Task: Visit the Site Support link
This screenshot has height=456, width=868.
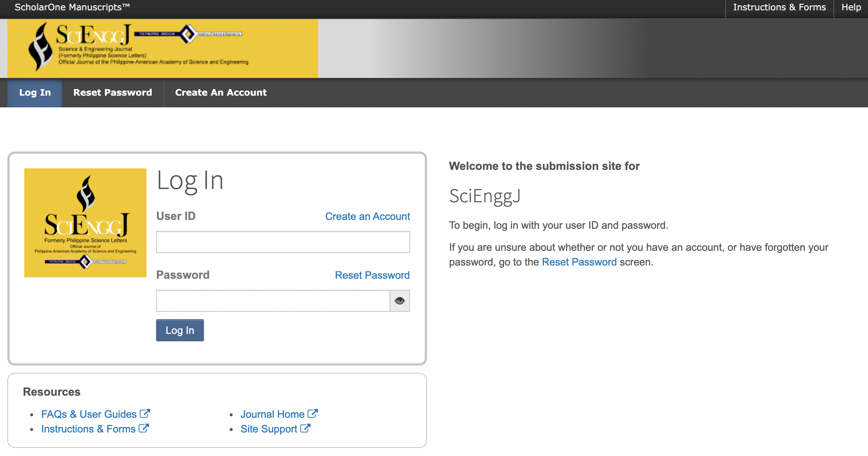Action: (x=269, y=429)
